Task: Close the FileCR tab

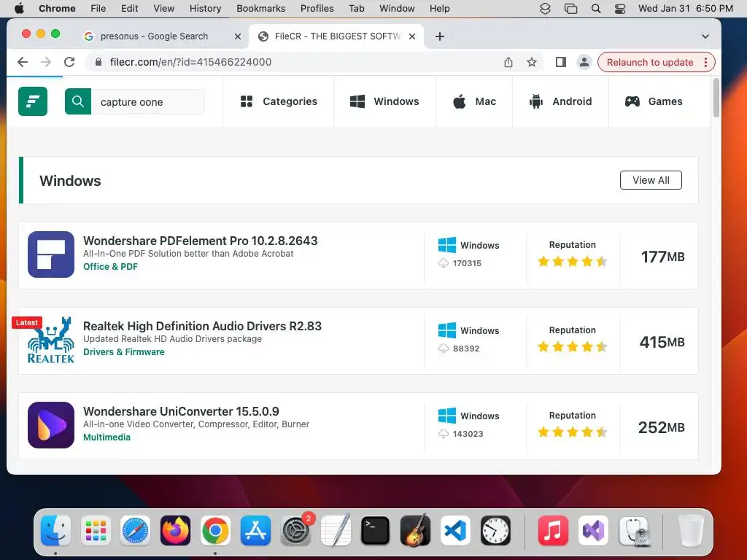Action: (x=412, y=36)
